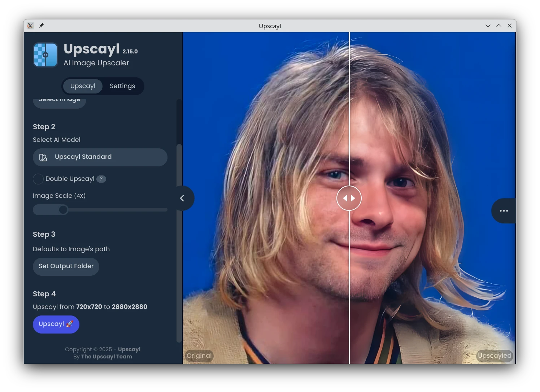Maximize the Upscayl window
The width and height of the screenshot is (540, 392).
[x=498, y=26]
